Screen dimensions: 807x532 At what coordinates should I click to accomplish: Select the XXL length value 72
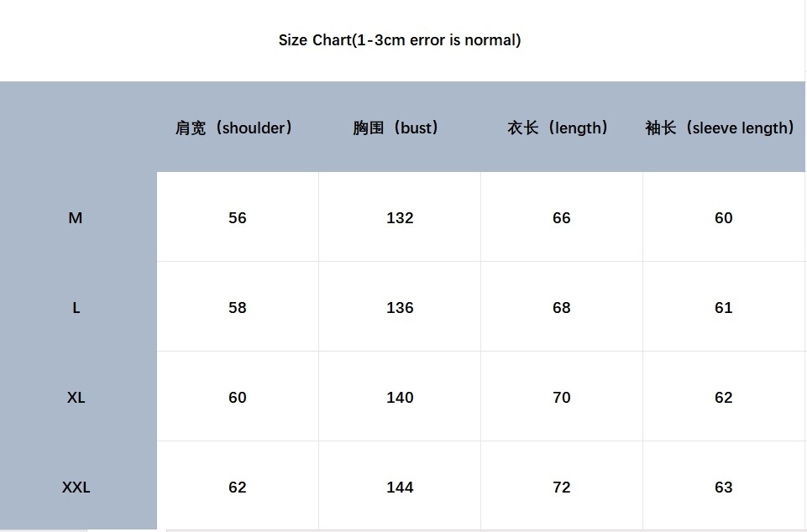[562, 488]
